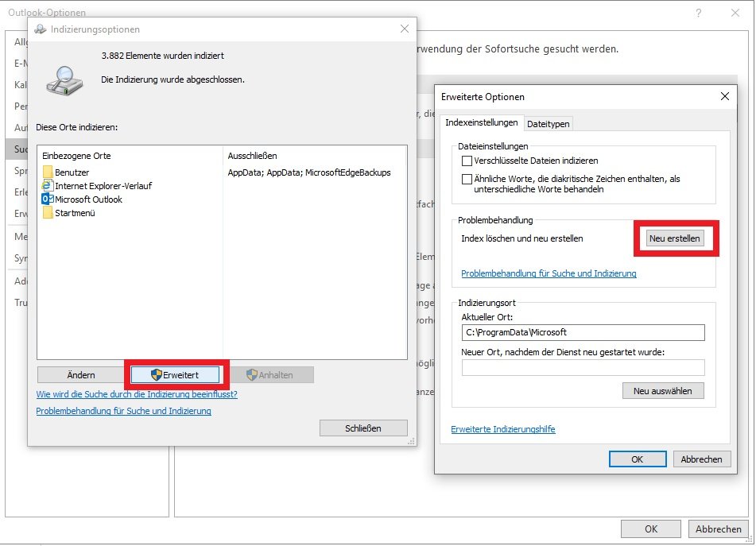Screen dimensions: 756x546
Task: Open link Wie wird die Suche beeinflusst
Action: pos(137,394)
